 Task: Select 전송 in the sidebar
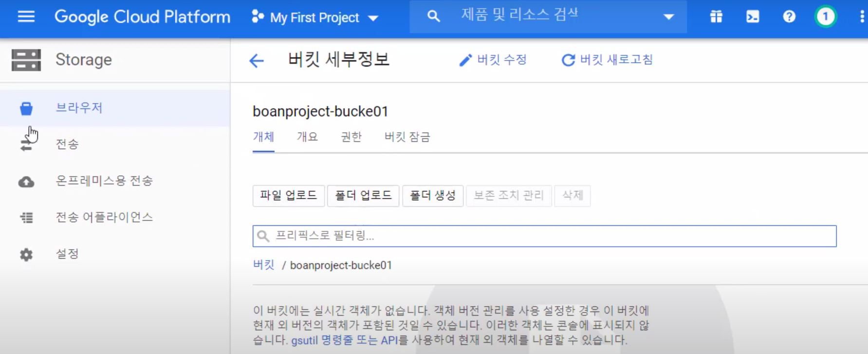[115, 144]
